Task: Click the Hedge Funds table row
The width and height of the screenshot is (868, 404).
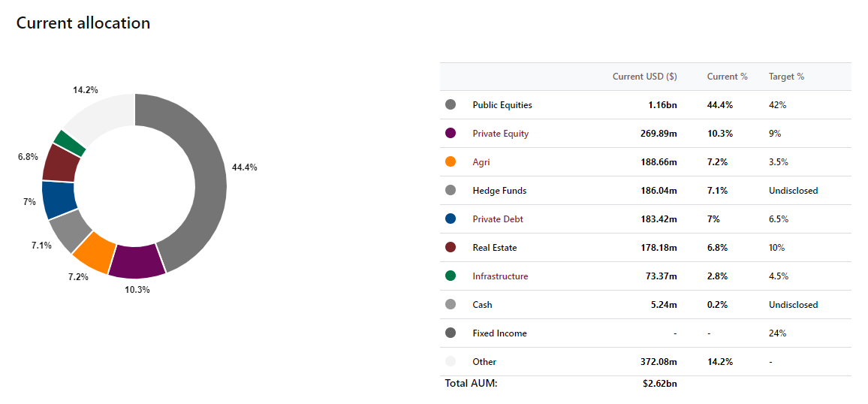Action: click(x=646, y=191)
